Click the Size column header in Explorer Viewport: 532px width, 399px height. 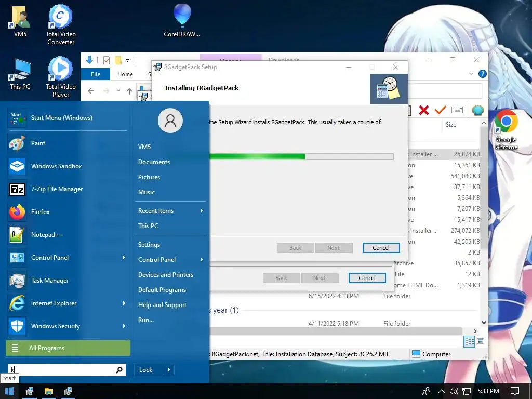click(x=451, y=125)
